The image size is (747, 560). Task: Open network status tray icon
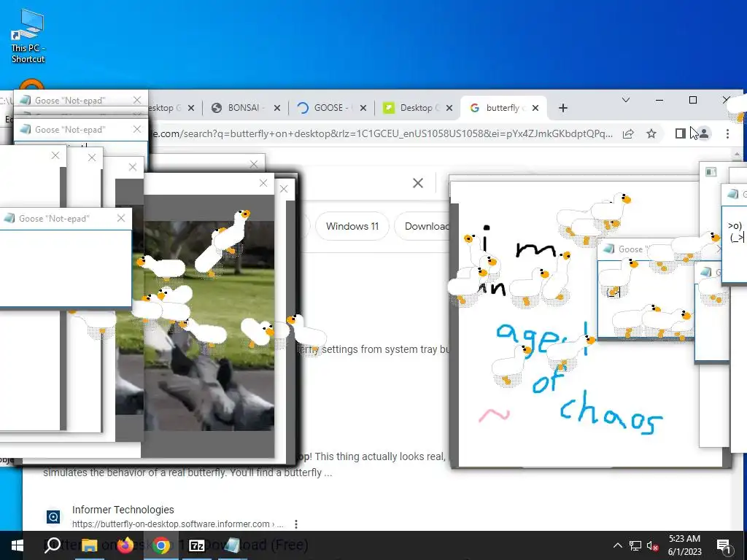point(635,545)
